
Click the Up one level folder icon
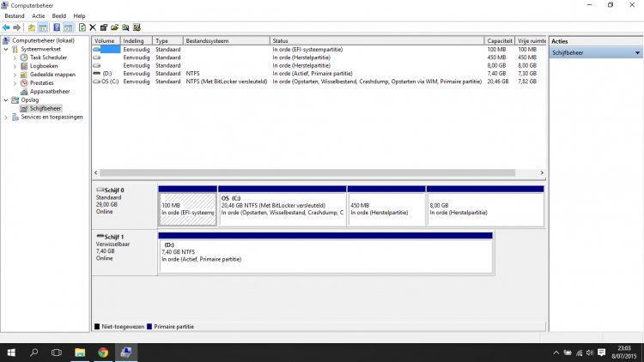pyautogui.click(x=32, y=27)
